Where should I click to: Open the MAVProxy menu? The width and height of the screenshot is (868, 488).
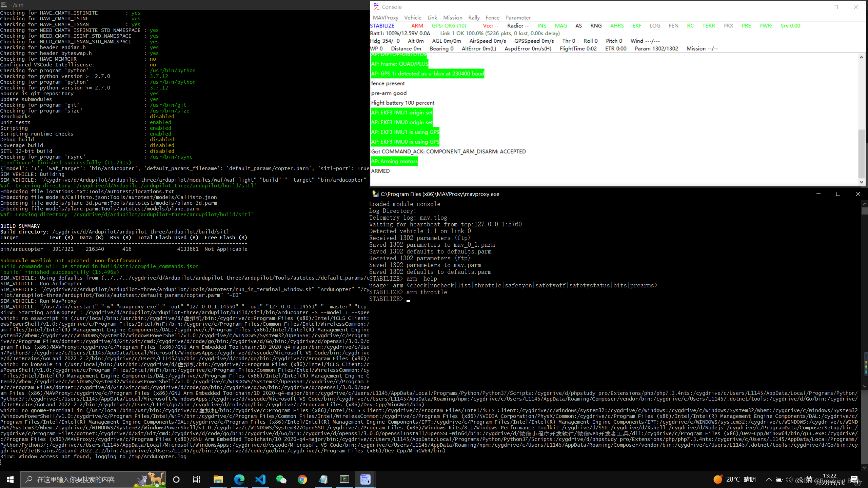[385, 17]
